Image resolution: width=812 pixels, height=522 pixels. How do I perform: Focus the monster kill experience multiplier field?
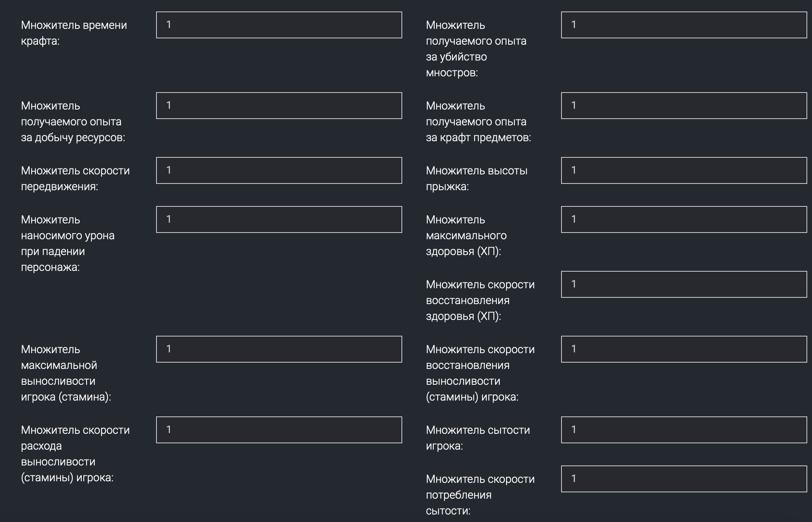[684, 25]
